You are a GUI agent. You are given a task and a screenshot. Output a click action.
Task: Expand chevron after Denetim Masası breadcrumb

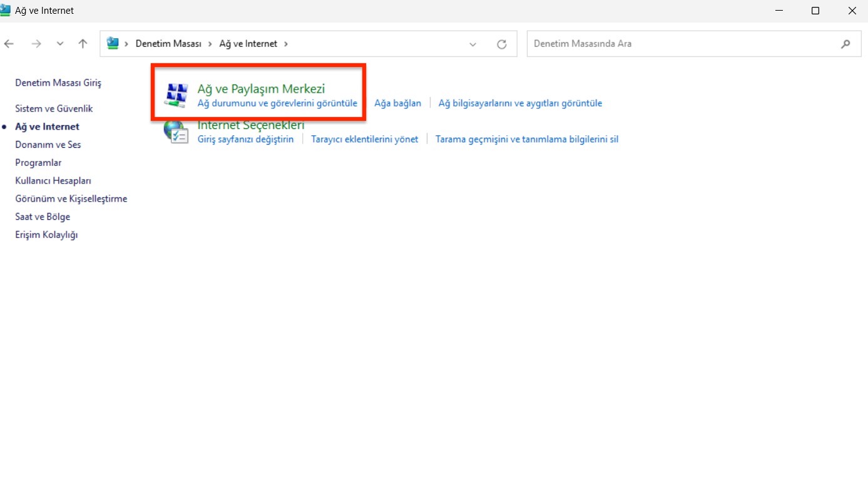tap(210, 44)
